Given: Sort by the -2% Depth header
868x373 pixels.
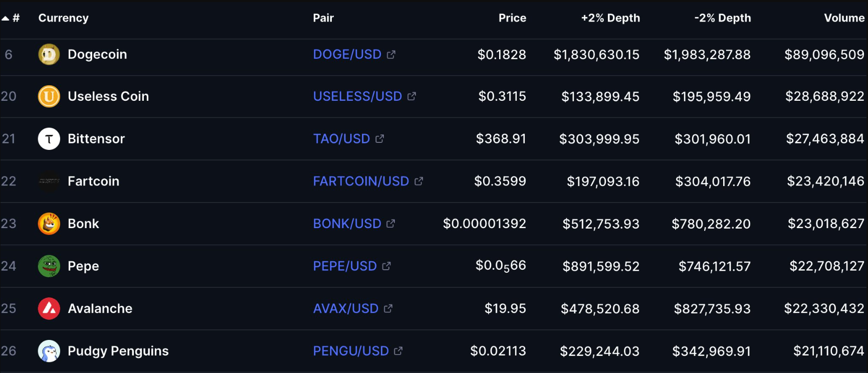Looking at the screenshot, I should (x=722, y=18).
